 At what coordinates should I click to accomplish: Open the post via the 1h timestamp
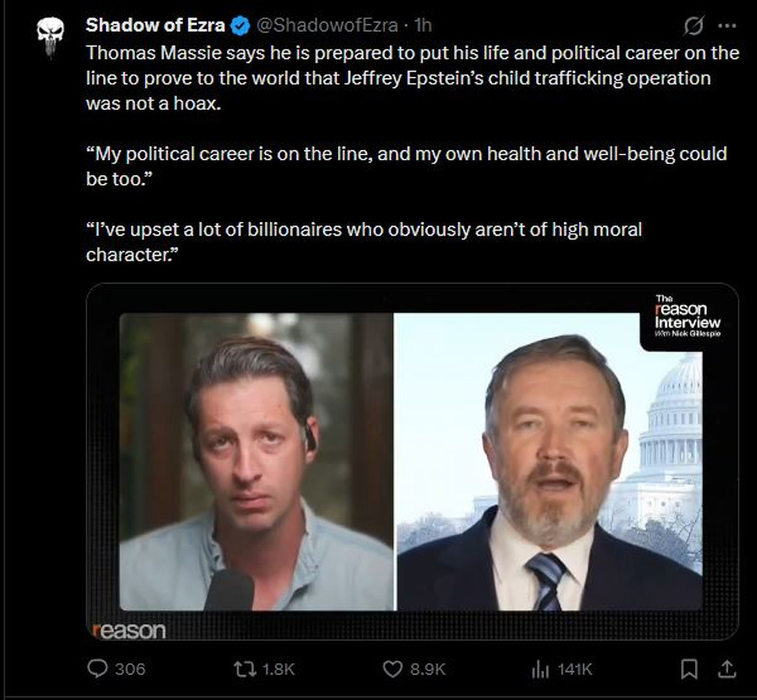pos(423,26)
